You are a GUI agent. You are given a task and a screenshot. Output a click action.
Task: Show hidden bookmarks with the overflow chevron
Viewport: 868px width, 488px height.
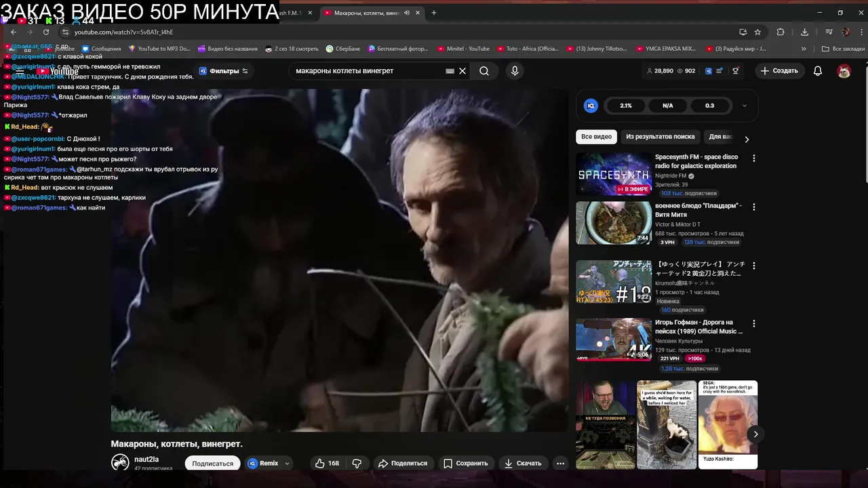click(804, 49)
